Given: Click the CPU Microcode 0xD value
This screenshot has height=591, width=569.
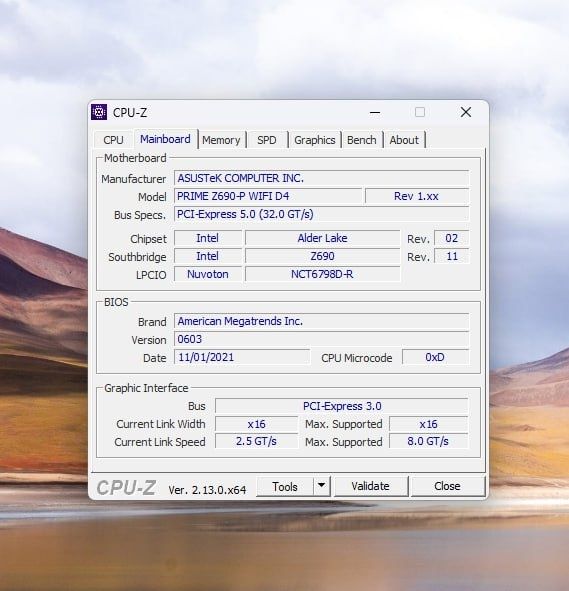Looking at the screenshot, I should [435, 357].
